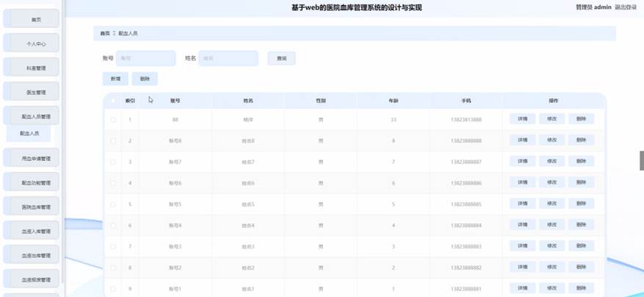
Task: Click 删除 for the 账号4 row
Action: pyautogui.click(x=581, y=225)
